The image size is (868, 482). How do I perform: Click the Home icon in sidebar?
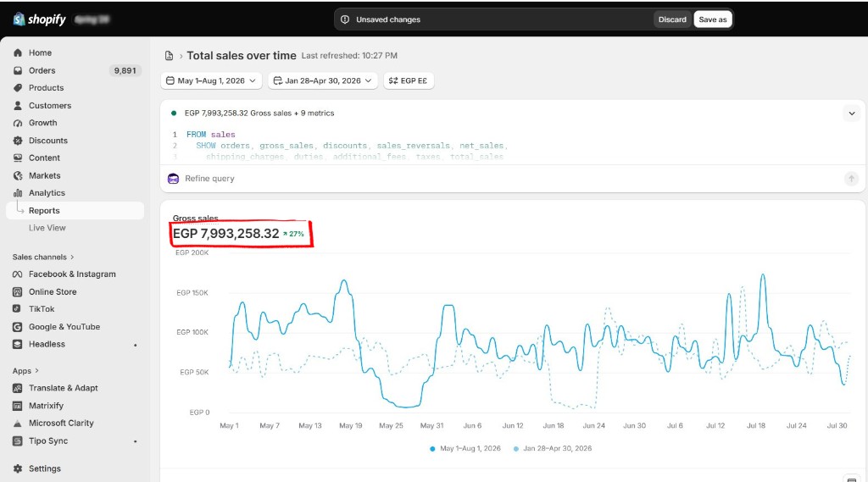click(x=18, y=53)
